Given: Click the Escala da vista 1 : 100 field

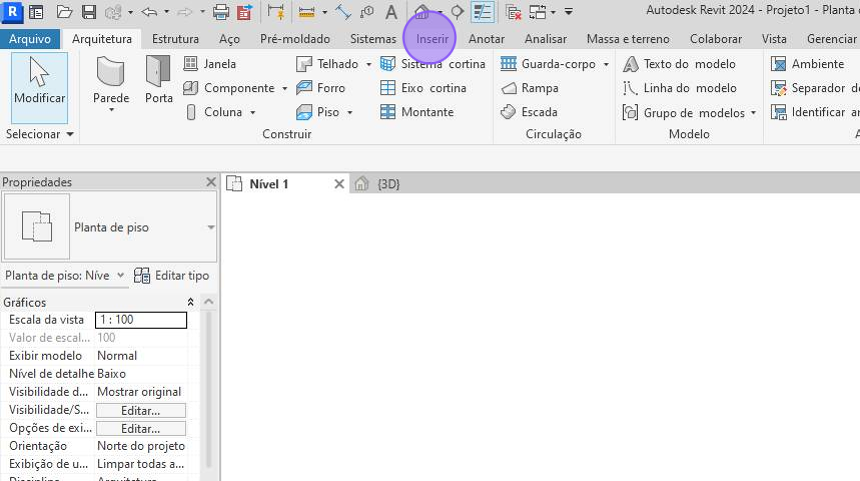Looking at the screenshot, I should pyautogui.click(x=141, y=320).
